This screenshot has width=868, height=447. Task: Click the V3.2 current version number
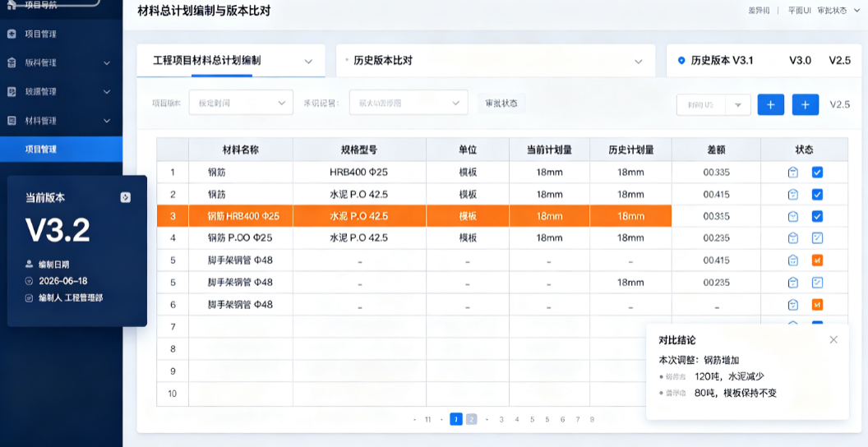tap(58, 230)
